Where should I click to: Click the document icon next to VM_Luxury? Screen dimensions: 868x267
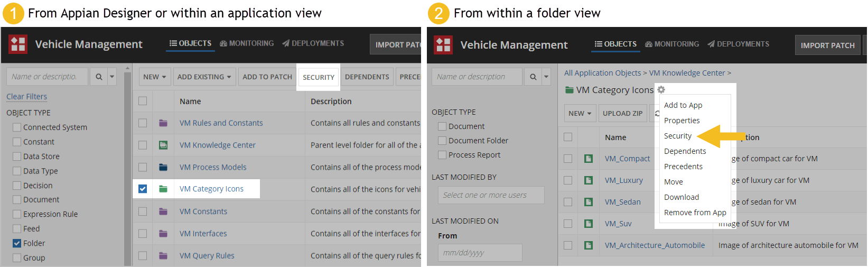pyautogui.click(x=589, y=180)
